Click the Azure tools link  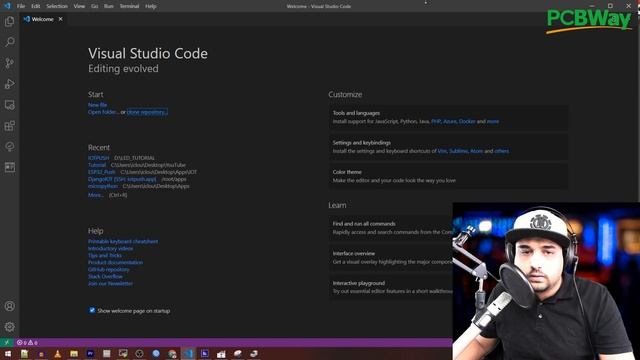pos(450,121)
